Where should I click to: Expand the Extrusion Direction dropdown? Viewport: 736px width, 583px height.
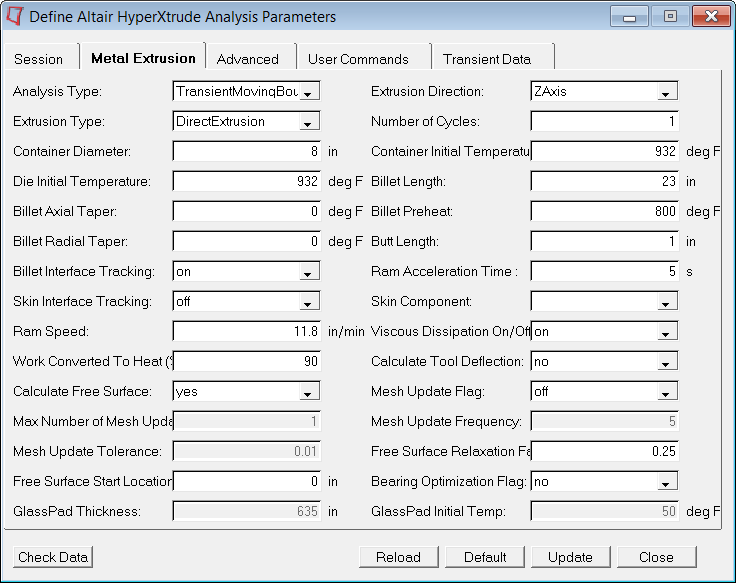[605, 91]
